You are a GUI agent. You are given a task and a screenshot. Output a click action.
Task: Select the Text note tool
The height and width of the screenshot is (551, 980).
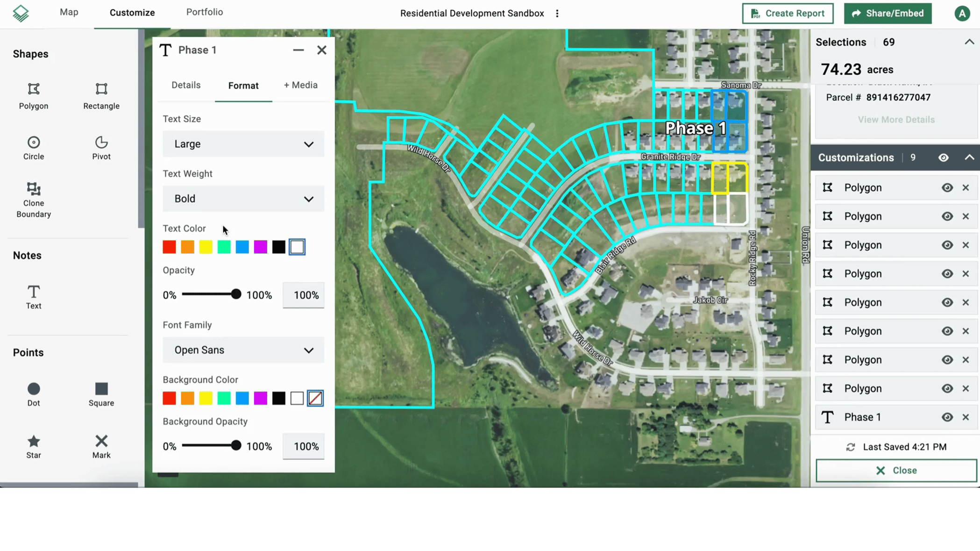(x=33, y=296)
